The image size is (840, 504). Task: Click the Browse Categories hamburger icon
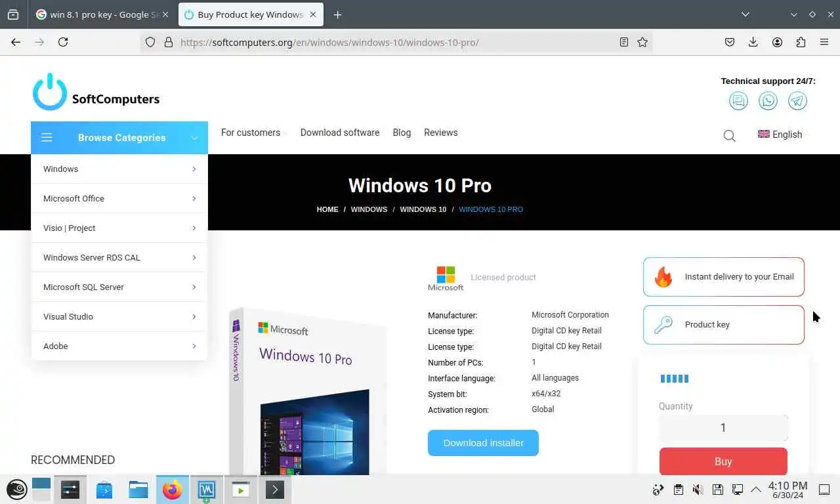(47, 138)
